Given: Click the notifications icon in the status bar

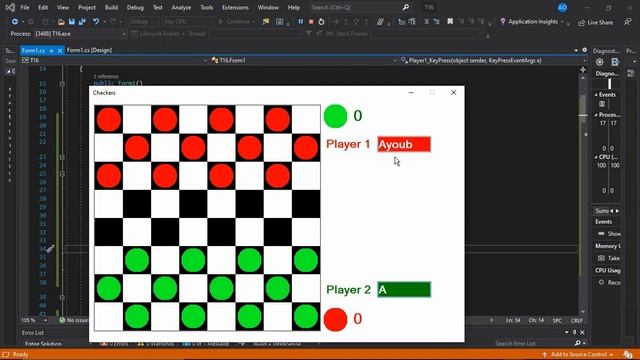Looking at the screenshot, I should coord(628,354).
